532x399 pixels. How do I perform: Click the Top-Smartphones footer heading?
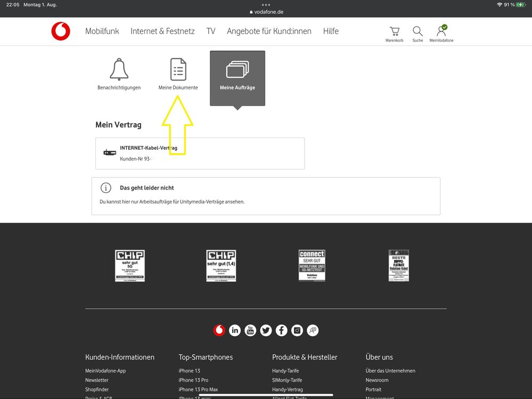point(206,357)
